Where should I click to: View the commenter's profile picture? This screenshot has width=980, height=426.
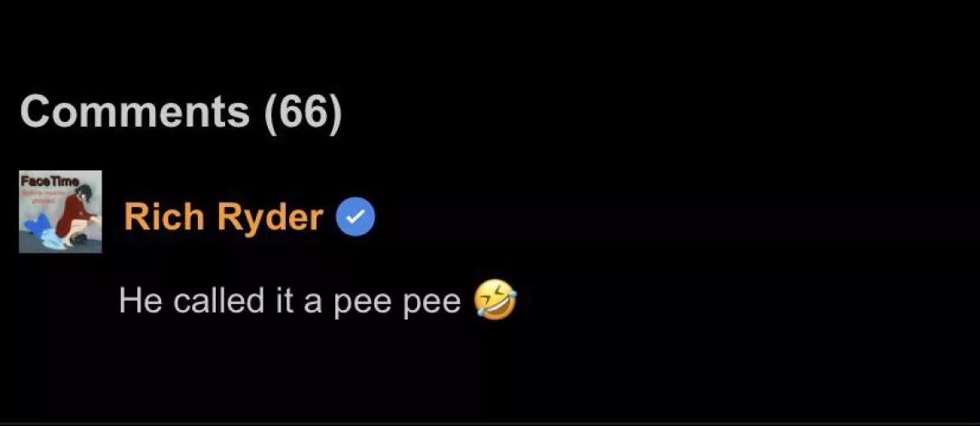coord(61,212)
